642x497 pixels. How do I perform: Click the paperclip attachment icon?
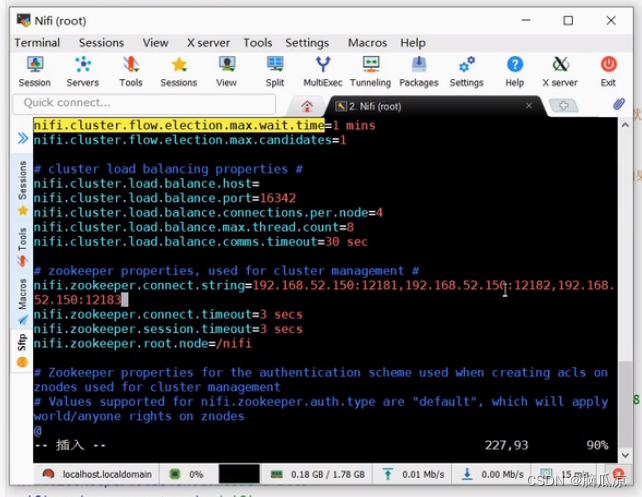(619, 104)
